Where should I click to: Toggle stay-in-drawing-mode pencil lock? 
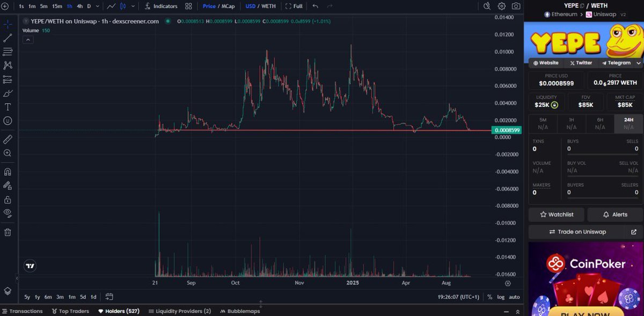pos(8,185)
